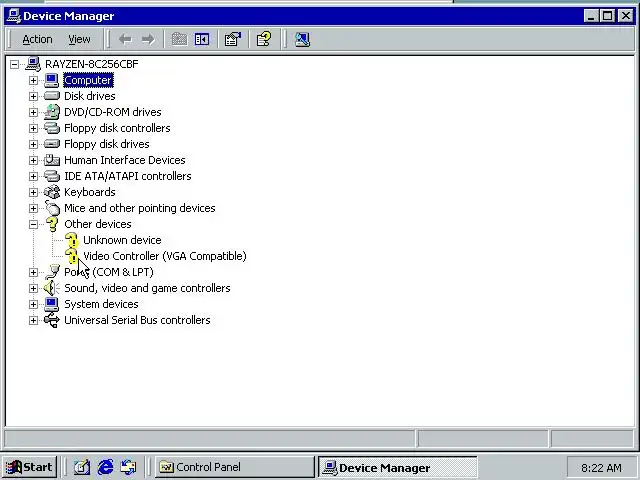The image size is (640, 480).
Task: Open the View menu
Action: (79, 39)
